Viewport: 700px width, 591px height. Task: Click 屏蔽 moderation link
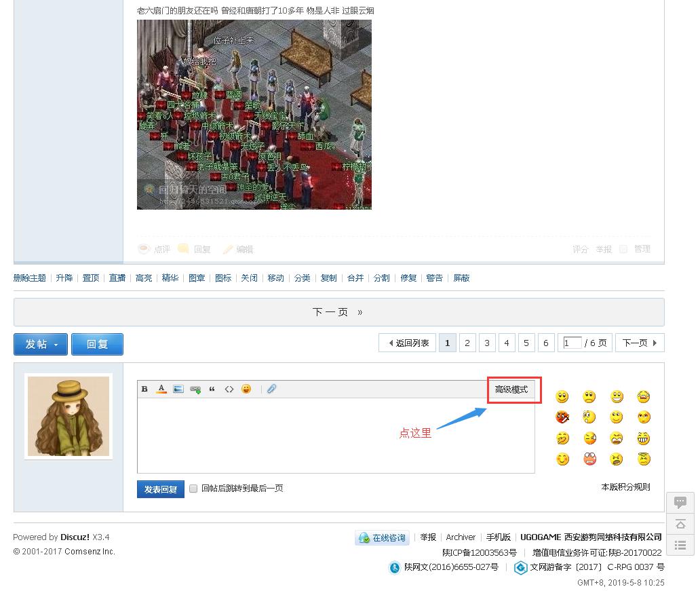pos(461,278)
